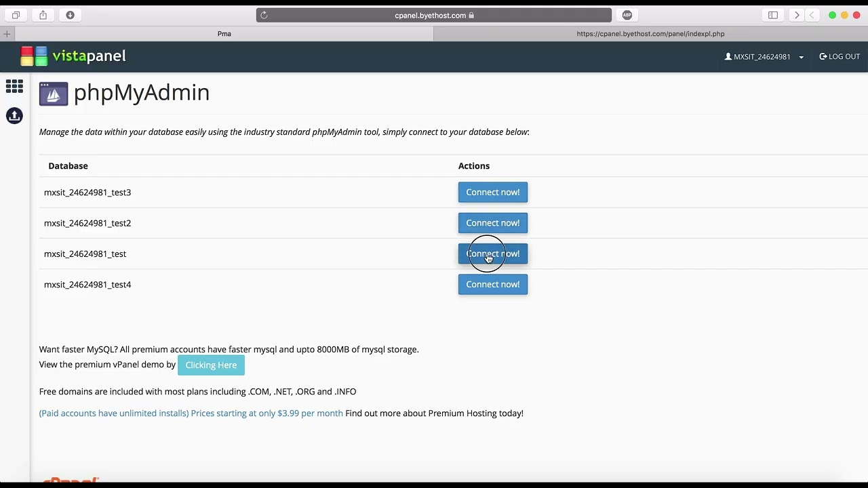This screenshot has width=868, height=488.
Task: Click mxsit_24624981_test3 database name
Action: [87, 192]
